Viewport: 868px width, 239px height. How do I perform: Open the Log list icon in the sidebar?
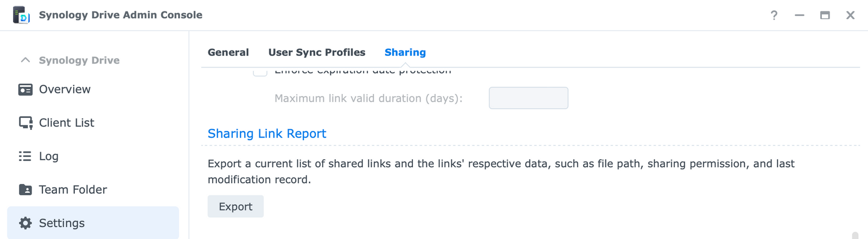(25, 156)
